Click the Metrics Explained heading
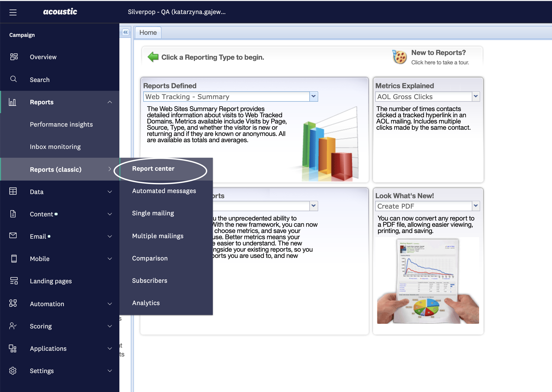The height and width of the screenshot is (392, 552). click(x=405, y=86)
